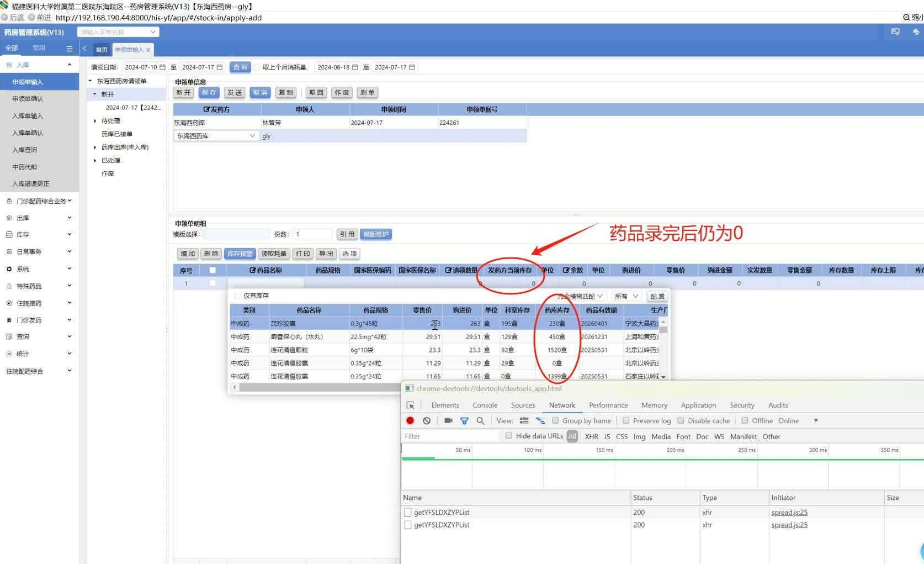Screen dimensions: 924x564
Task: Open the Online throttling dropdown
Action: [798, 421]
